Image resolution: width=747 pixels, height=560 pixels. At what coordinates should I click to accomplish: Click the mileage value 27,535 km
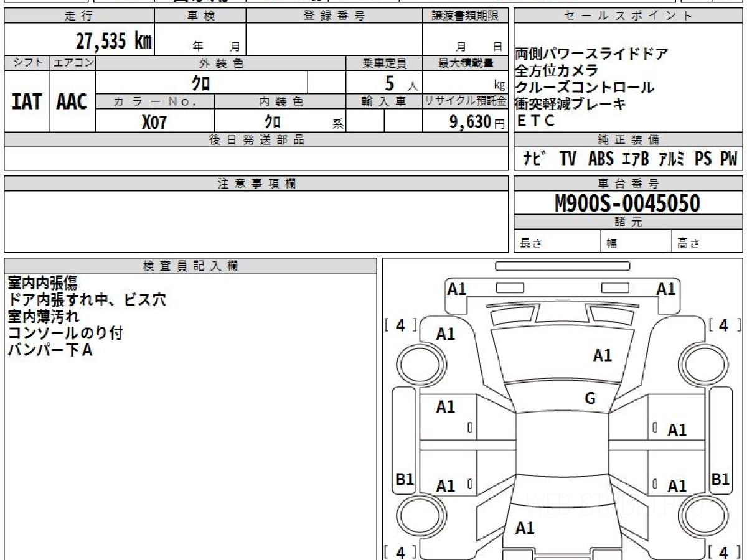pos(114,41)
